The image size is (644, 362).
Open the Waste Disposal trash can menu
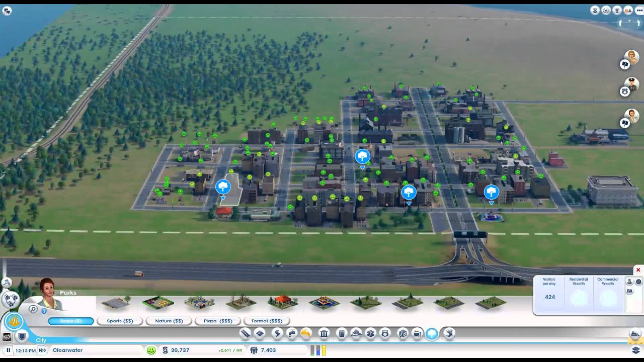click(341, 333)
